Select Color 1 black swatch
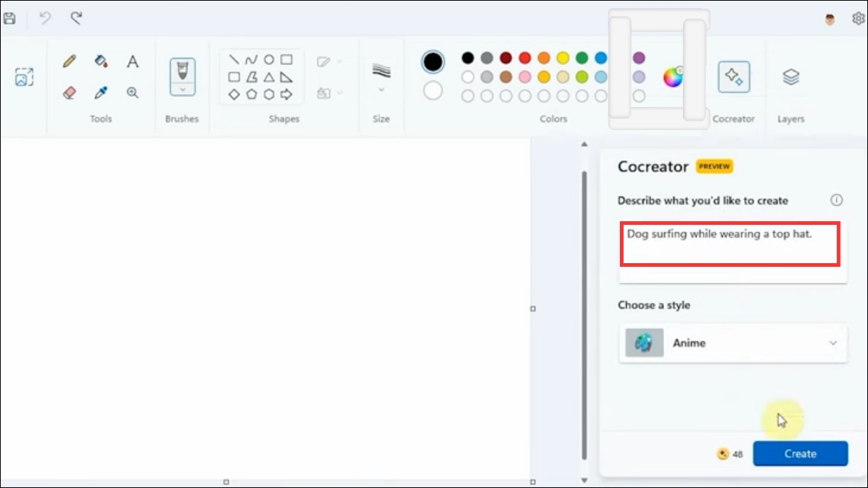The height and width of the screenshot is (488, 868). click(433, 62)
